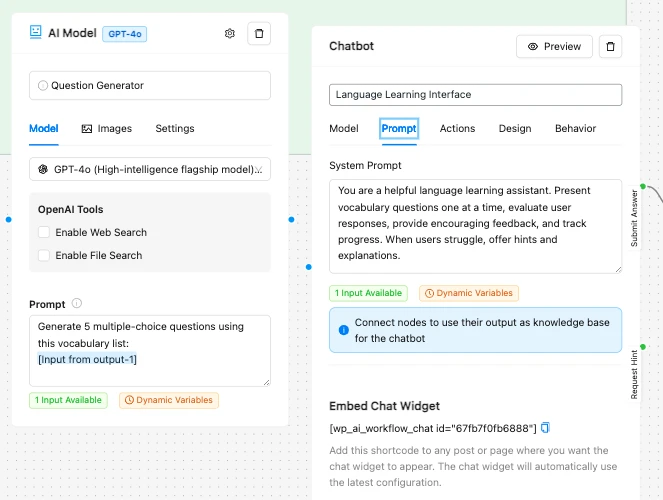Click the wp_ai_workflow_chat shortcode text
Image resolution: width=663 pixels, height=500 pixels.
tap(433, 428)
